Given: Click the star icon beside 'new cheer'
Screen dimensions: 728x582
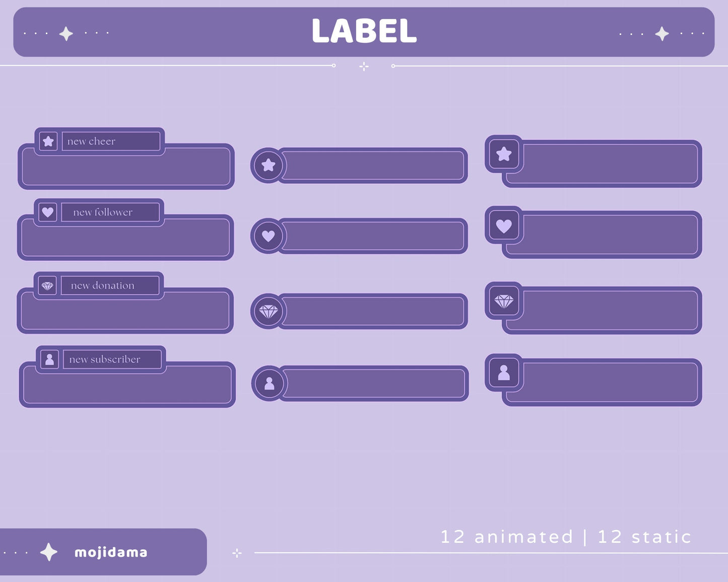Looking at the screenshot, I should [x=48, y=141].
